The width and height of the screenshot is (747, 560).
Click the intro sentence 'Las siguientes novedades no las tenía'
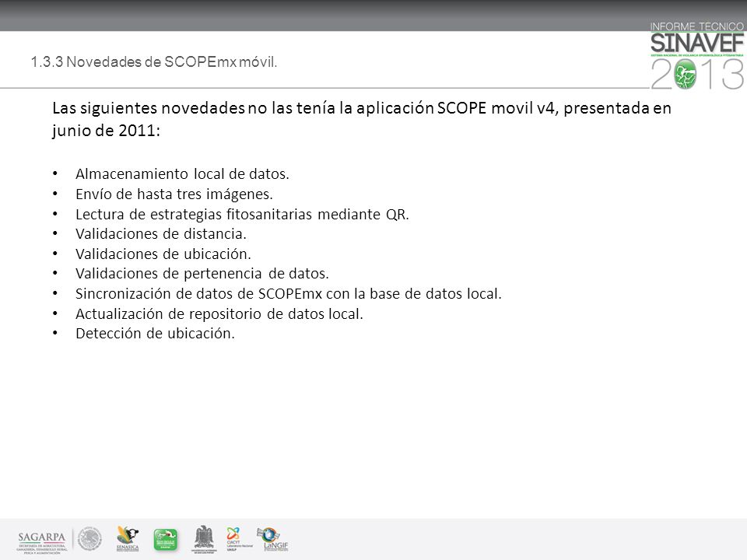pos(194,108)
